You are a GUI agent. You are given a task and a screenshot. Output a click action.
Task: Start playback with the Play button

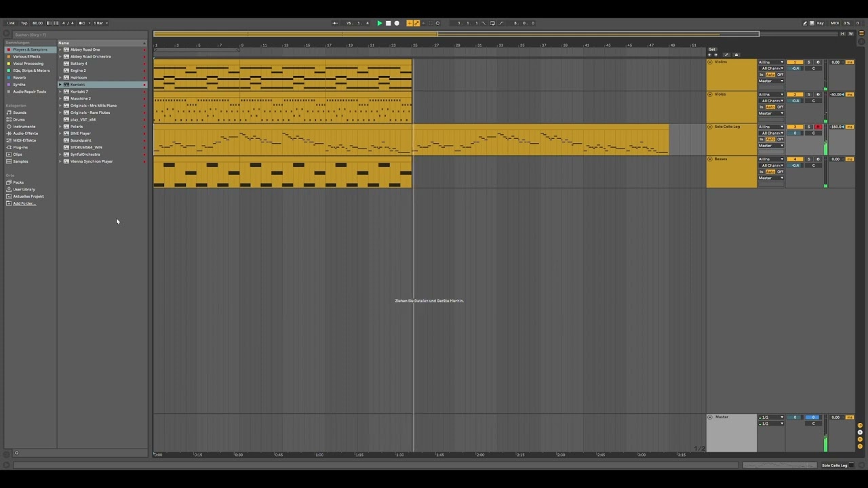tap(380, 23)
